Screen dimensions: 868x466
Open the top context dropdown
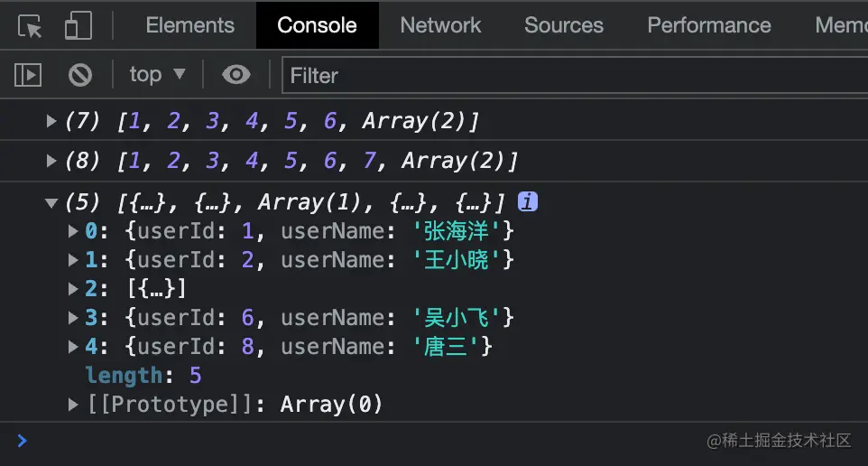pyautogui.click(x=157, y=75)
